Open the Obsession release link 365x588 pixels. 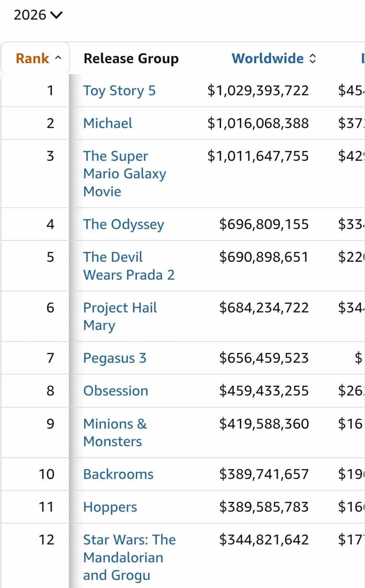point(116,391)
